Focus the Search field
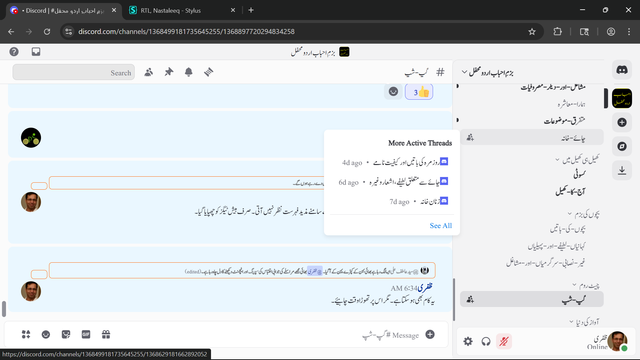 (x=73, y=72)
